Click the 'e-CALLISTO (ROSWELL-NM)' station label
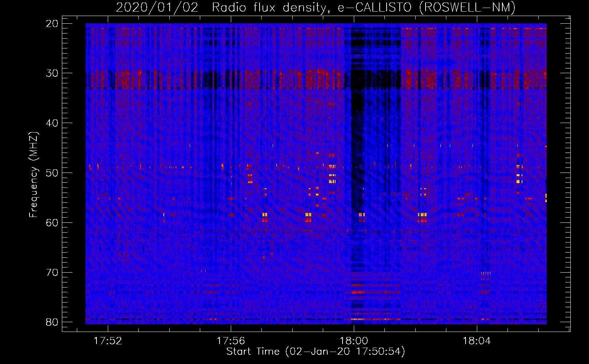 [426, 8]
